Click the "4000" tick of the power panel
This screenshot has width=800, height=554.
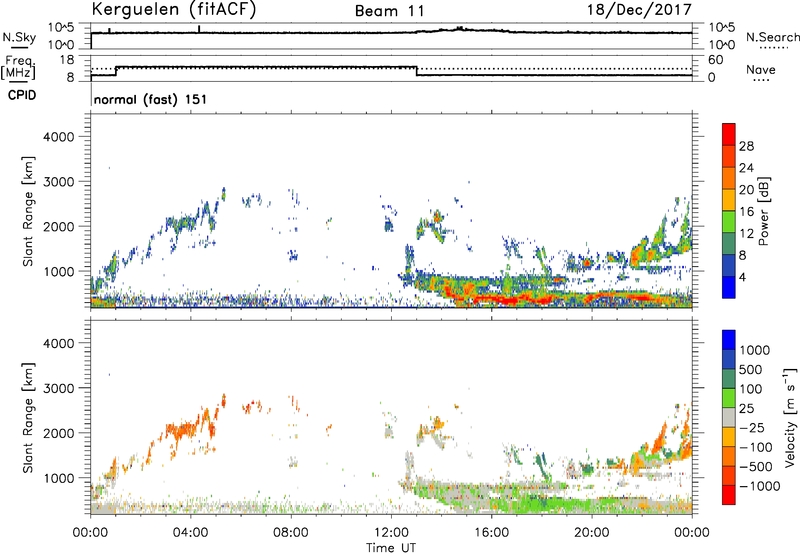[x=59, y=137]
